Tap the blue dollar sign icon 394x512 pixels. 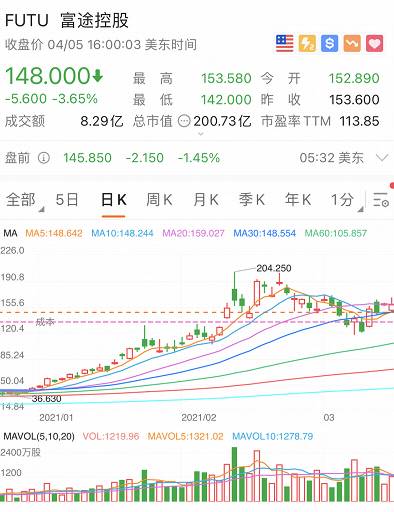[329, 43]
